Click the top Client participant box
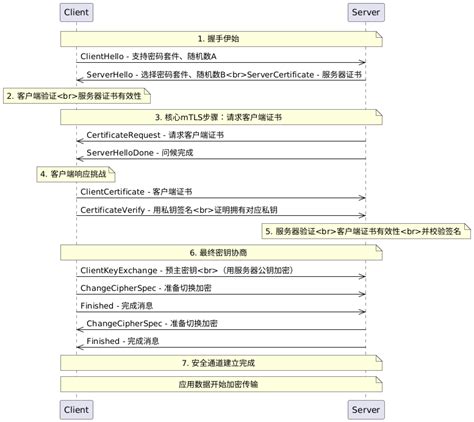The image size is (474, 422). pos(76,12)
